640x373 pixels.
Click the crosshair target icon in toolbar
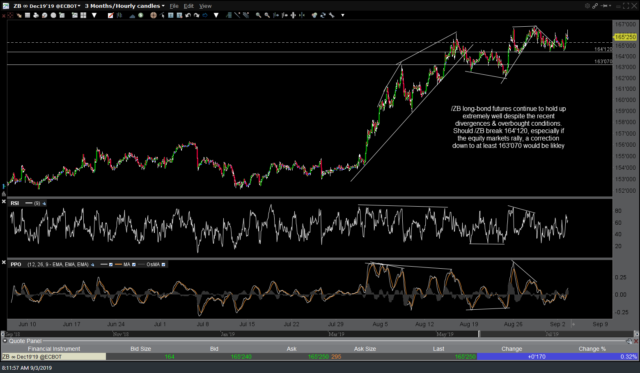(x=153, y=15)
